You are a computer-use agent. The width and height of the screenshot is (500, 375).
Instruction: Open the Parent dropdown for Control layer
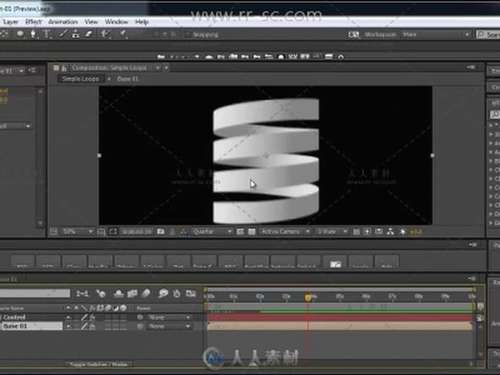[169, 317]
